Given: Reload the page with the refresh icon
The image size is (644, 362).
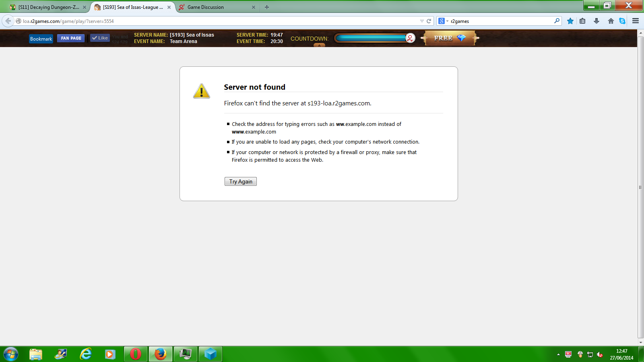Looking at the screenshot, I should tap(429, 21).
